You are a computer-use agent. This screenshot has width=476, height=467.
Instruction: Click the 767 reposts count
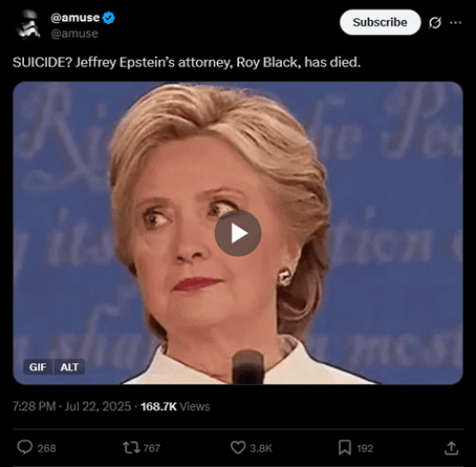coord(151,448)
